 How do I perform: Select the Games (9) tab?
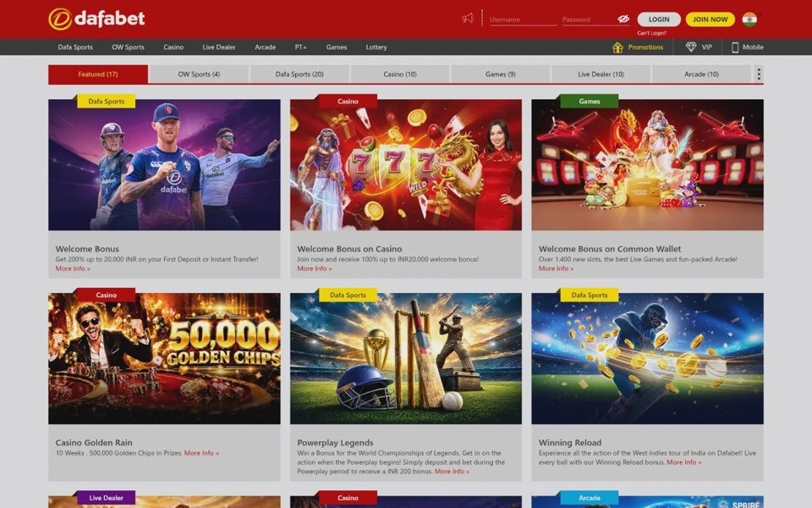[500, 75]
